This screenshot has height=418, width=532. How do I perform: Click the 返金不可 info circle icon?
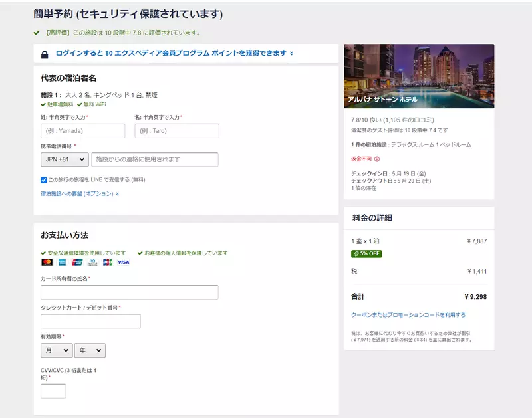click(x=377, y=159)
